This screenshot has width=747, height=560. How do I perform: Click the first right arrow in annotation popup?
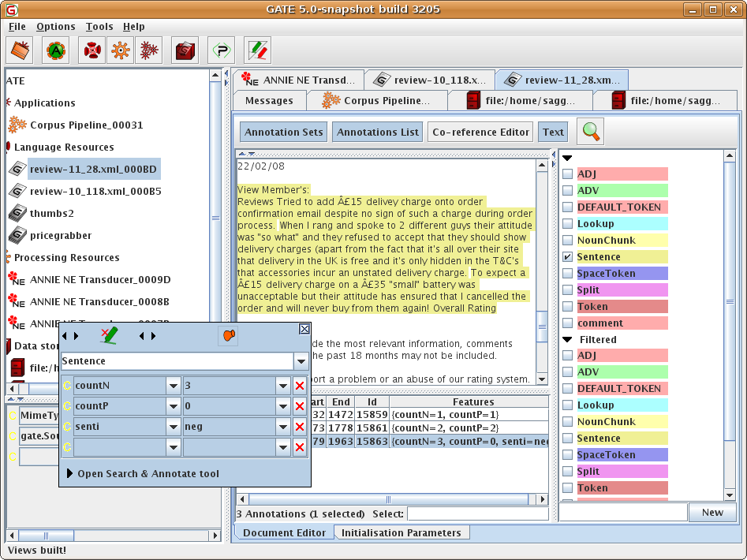click(x=76, y=336)
